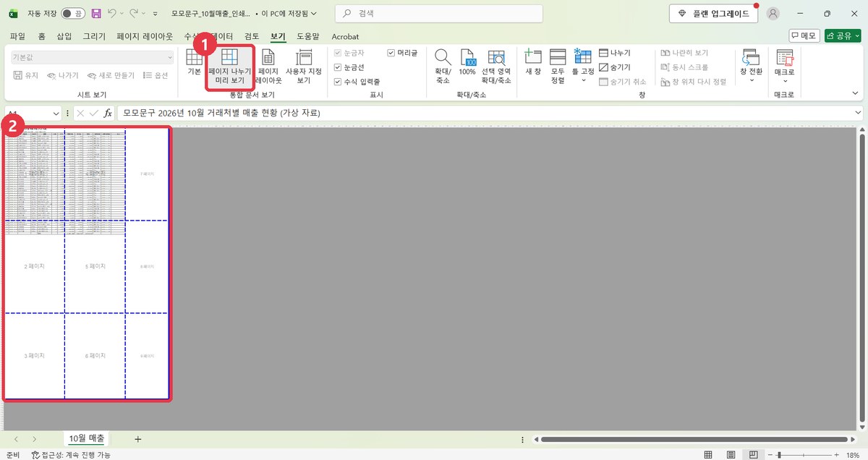Select the 10월 매출 sheet tab
This screenshot has width=868, height=460.
point(87,438)
